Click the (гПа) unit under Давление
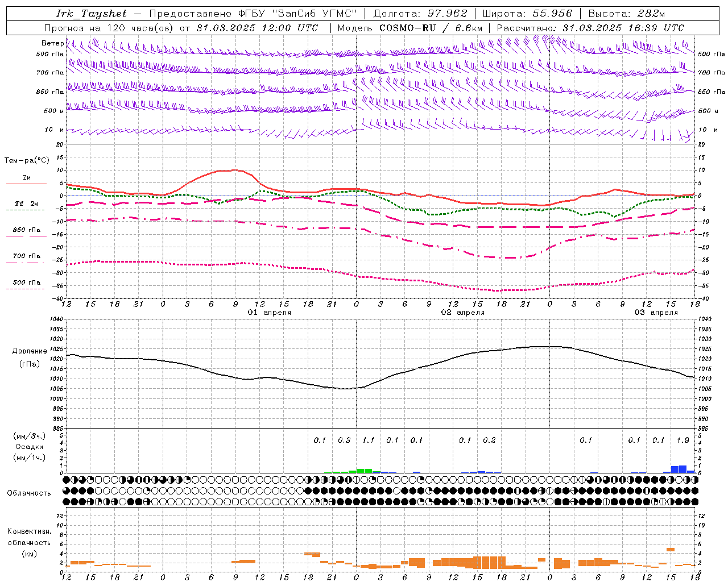Viewport: 728px width, 582px height. pos(30,364)
